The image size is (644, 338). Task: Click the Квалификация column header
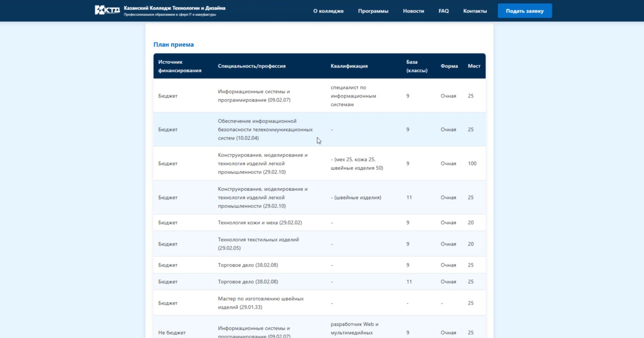click(349, 66)
